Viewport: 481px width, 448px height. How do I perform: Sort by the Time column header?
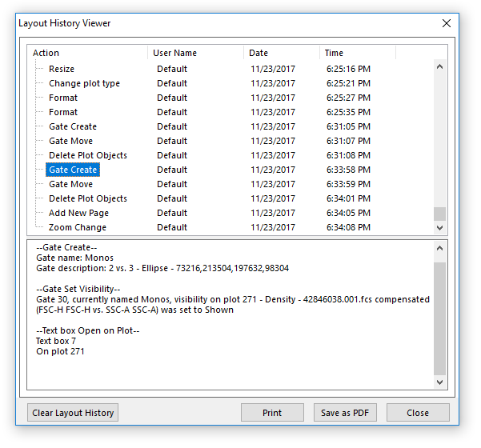pos(357,53)
